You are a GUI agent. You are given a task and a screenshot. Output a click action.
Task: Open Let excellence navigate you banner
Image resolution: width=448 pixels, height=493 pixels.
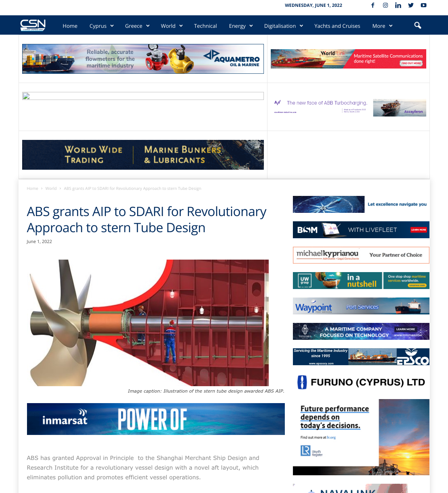point(361,204)
